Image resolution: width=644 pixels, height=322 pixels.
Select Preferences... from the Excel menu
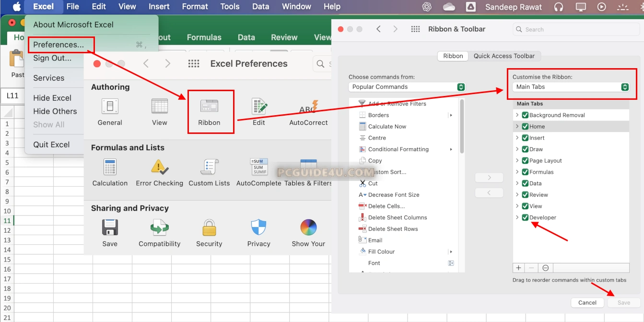click(59, 45)
